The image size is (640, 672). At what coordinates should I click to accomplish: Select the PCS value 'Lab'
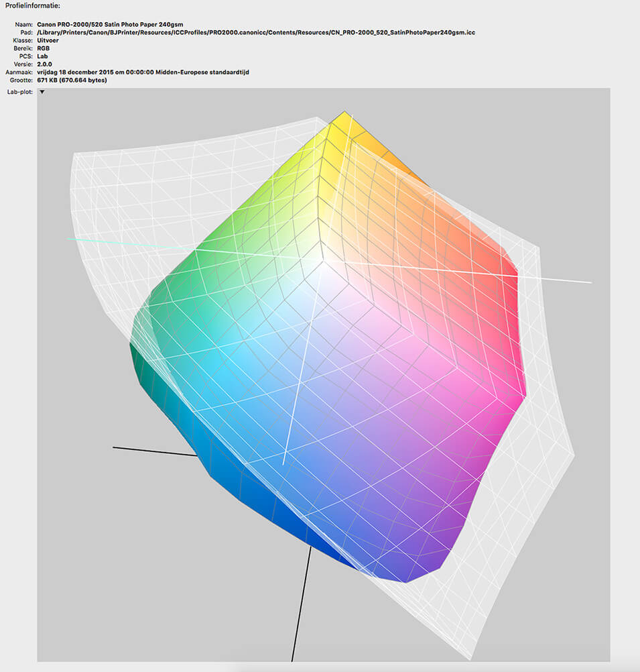coord(42,56)
